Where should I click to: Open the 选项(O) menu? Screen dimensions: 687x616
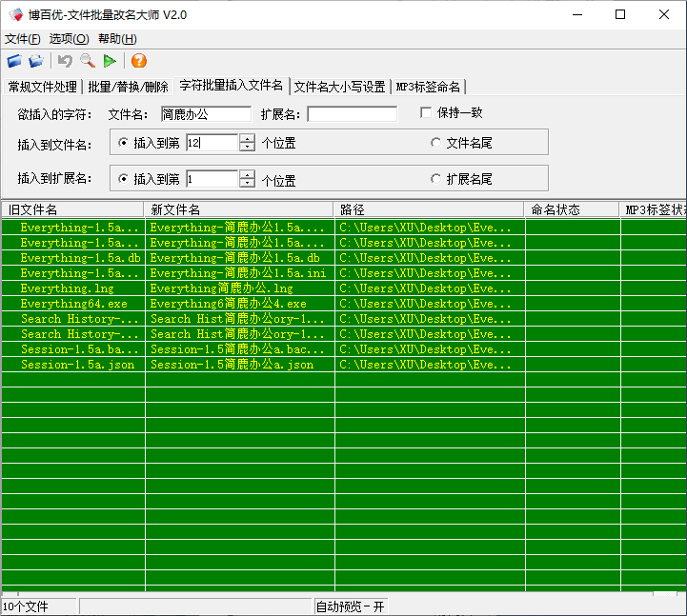(69, 39)
